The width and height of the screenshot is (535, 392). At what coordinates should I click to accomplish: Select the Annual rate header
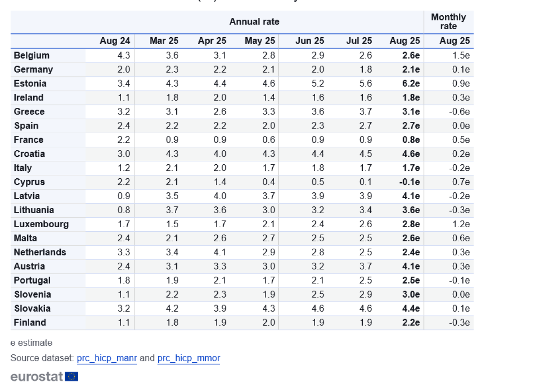point(254,22)
